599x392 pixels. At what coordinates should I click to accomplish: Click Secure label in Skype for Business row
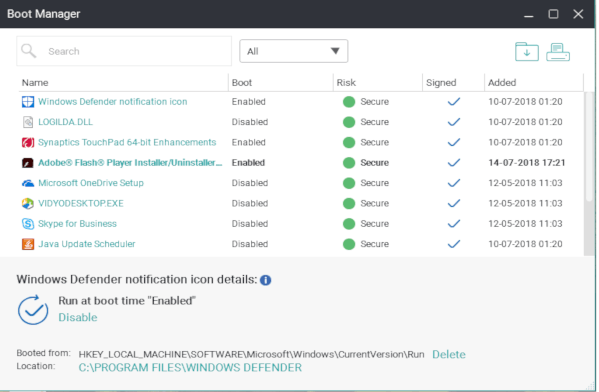pyautogui.click(x=375, y=224)
